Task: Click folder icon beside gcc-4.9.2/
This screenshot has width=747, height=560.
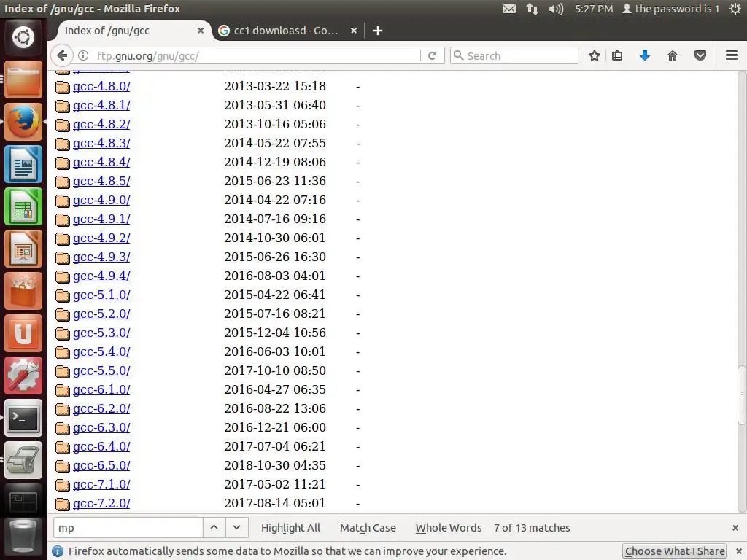Action: coord(63,238)
